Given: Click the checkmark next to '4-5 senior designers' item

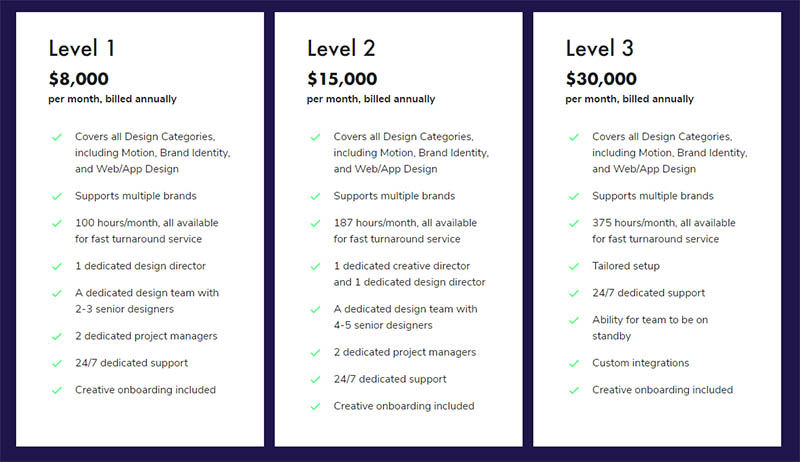Looking at the screenshot, I should coord(315,310).
